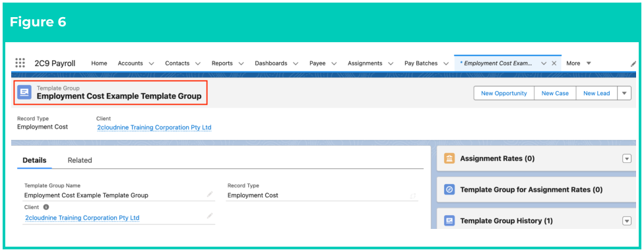The height and width of the screenshot is (252, 644).
Task: Close the Employment Cost Example tab
Action: pyautogui.click(x=554, y=63)
